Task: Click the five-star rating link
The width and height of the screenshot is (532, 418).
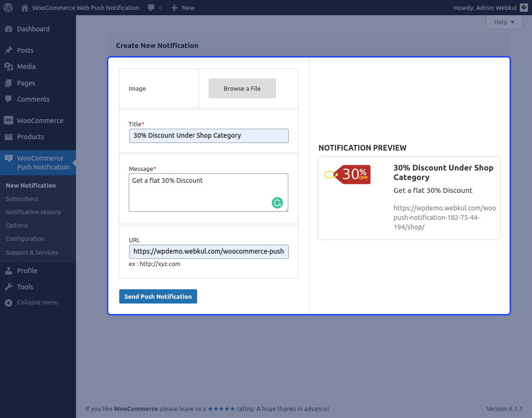Action: point(221,409)
